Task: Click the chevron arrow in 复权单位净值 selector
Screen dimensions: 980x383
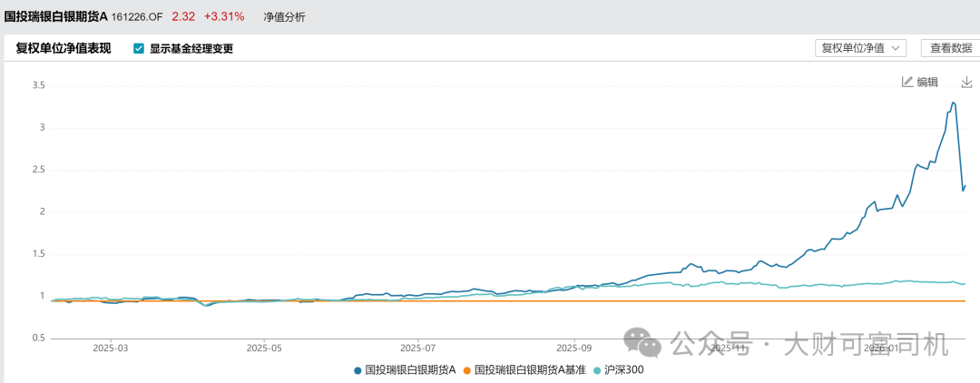Action: click(897, 48)
